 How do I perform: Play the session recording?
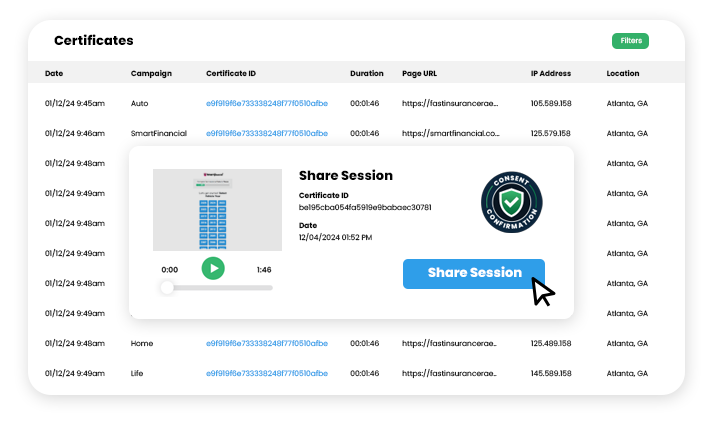[x=213, y=268]
